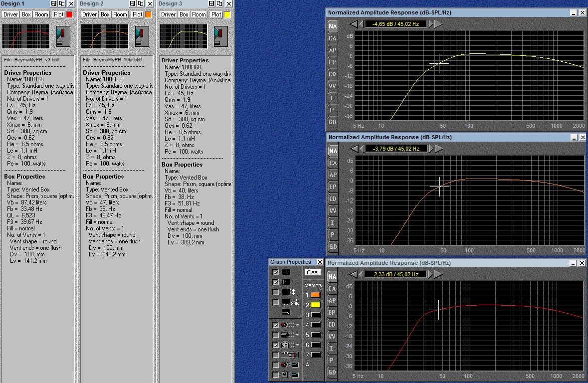Click 'Lv = 309,2 mm' in Design 3
Image resolution: width=588 pixels, height=383 pixels.
(x=186, y=242)
